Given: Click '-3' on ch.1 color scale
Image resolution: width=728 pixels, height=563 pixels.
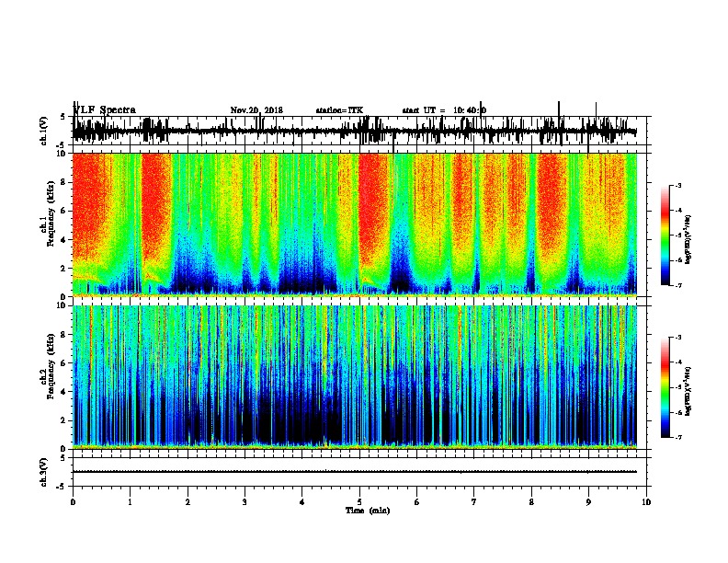Looking at the screenshot, I should point(678,185).
